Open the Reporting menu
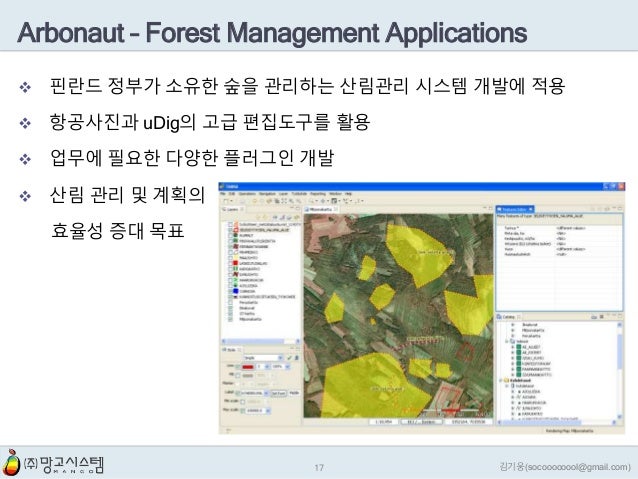The width and height of the screenshot is (638, 479). point(318,194)
